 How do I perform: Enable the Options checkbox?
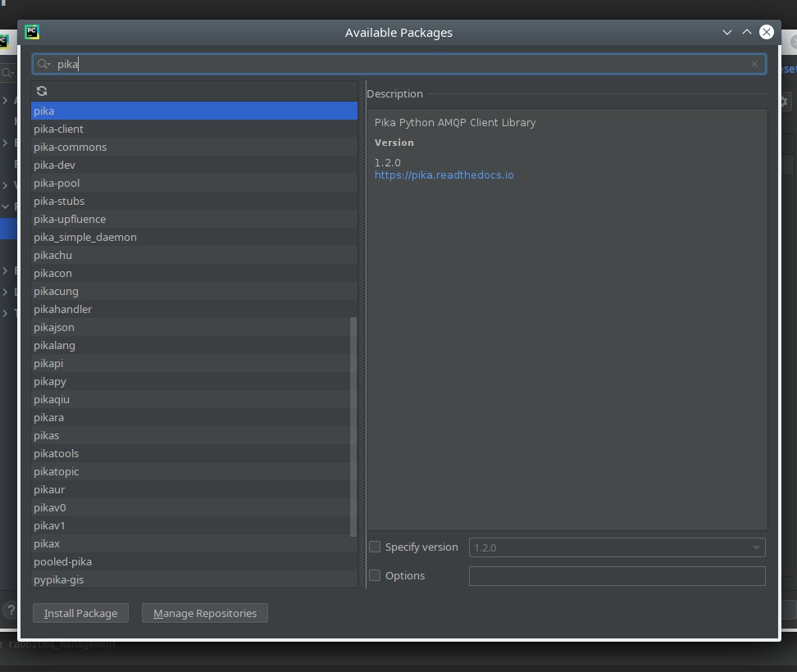pos(375,575)
